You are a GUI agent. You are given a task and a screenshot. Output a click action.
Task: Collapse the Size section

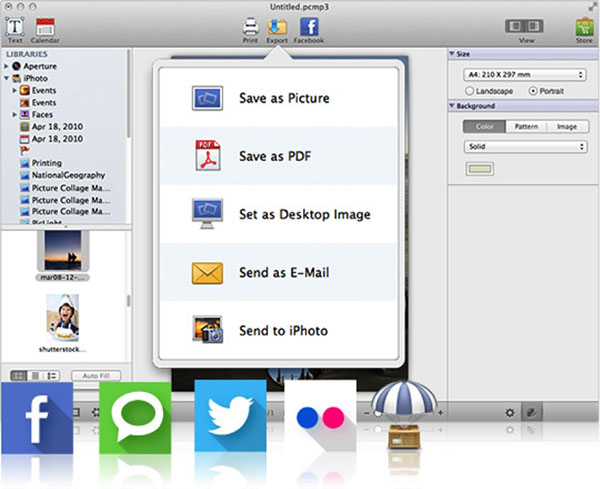point(452,54)
